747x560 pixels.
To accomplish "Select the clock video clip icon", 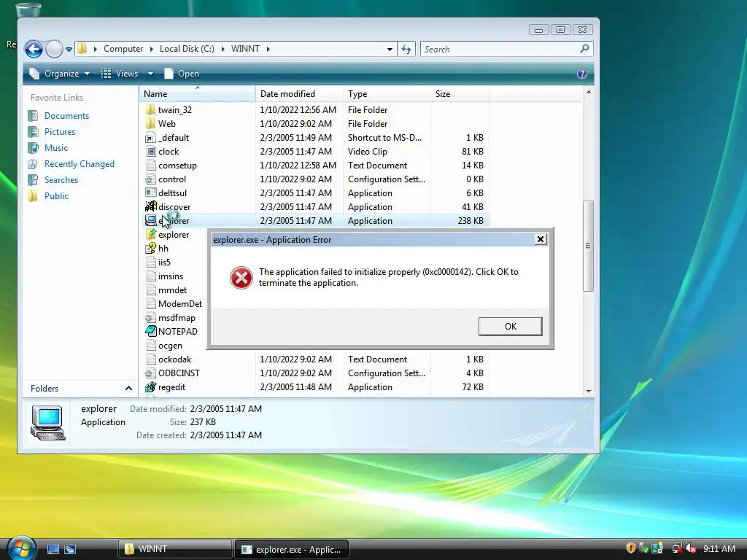I will (x=150, y=152).
